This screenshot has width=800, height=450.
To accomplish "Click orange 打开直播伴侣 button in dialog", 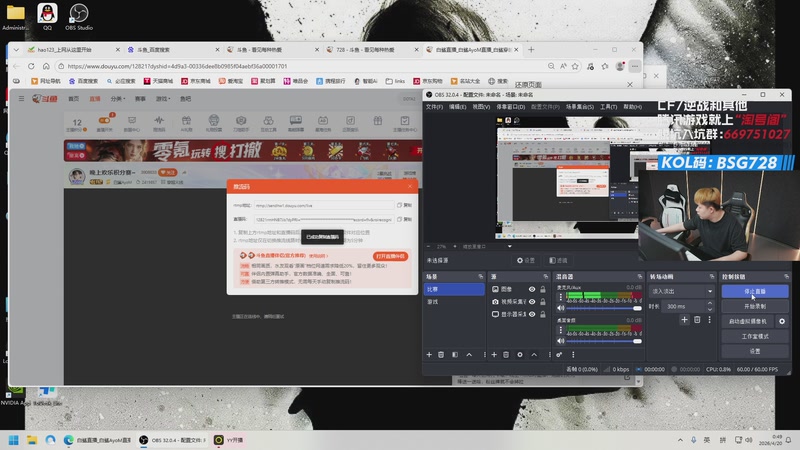I will coord(390,256).
